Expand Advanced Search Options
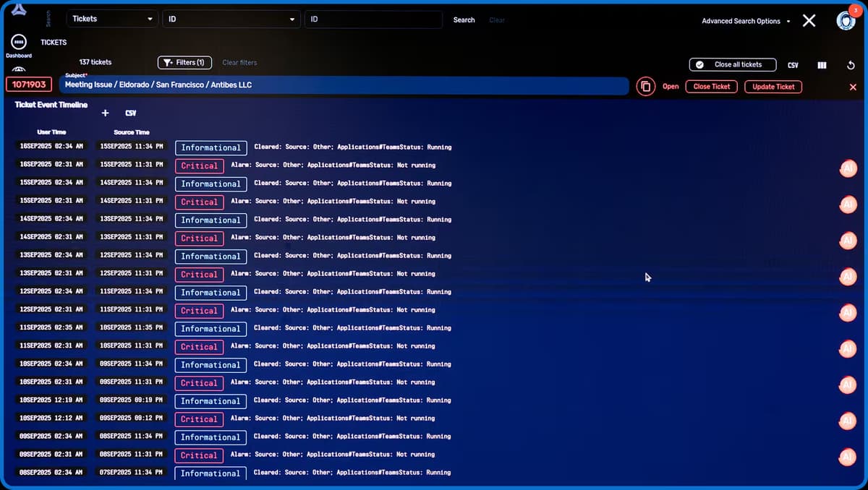Screen dimensions: 868x490 tap(746, 21)
